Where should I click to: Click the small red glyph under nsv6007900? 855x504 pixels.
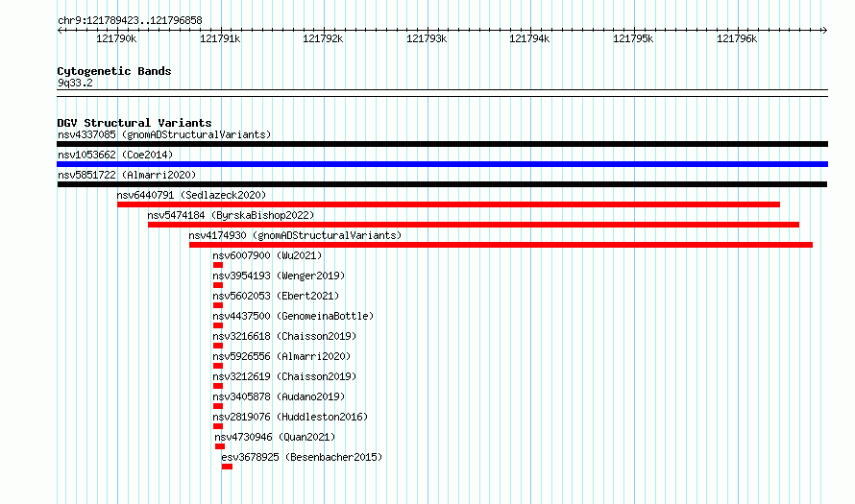[218, 265]
